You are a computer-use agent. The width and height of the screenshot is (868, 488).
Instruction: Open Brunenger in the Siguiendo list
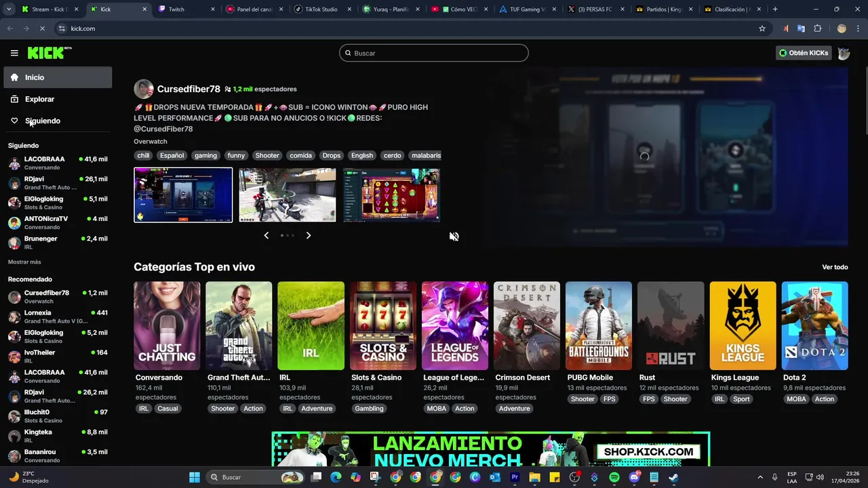click(x=58, y=243)
